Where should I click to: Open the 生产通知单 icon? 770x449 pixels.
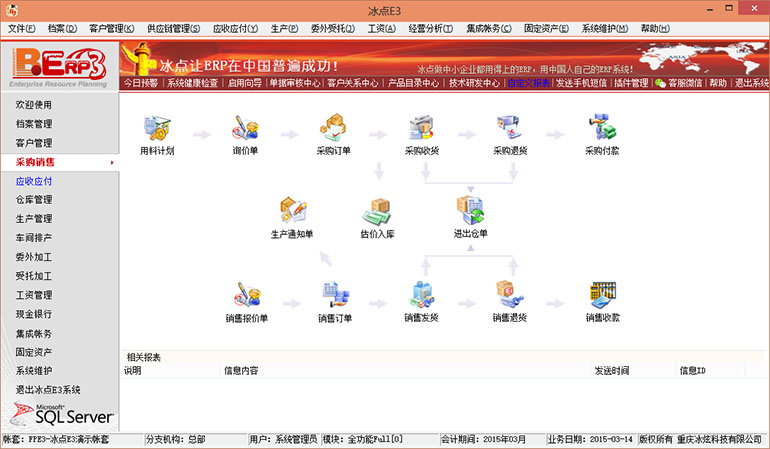tap(293, 210)
